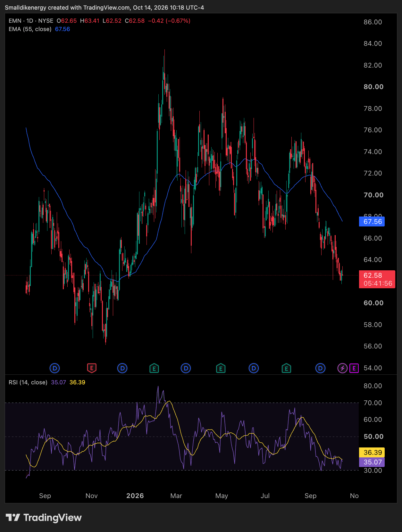Viewport: 402px width, 532px height.
Task: Click the purple 35.07 RSI label
Action: [372, 462]
